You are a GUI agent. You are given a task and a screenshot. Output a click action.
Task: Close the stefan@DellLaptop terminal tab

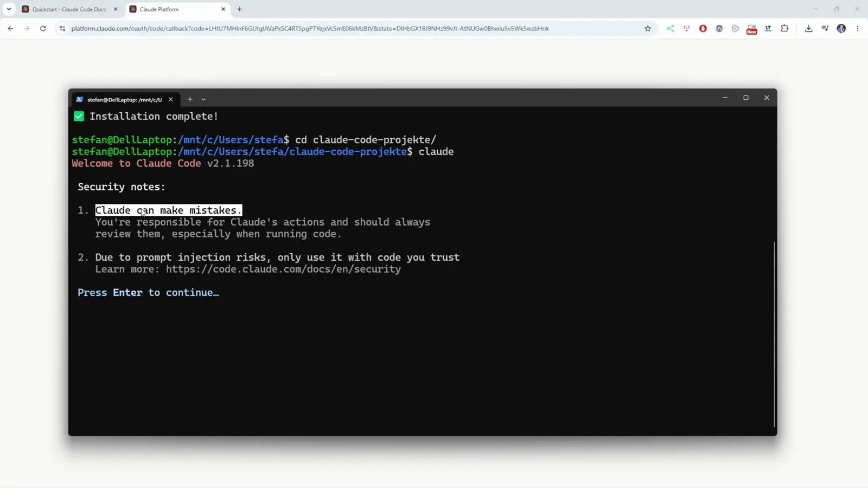170,99
